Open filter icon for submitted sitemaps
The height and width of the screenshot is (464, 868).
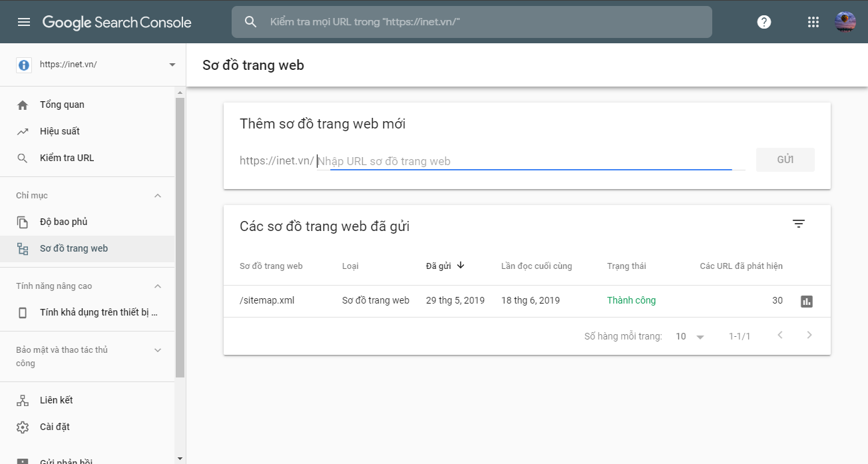799,224
